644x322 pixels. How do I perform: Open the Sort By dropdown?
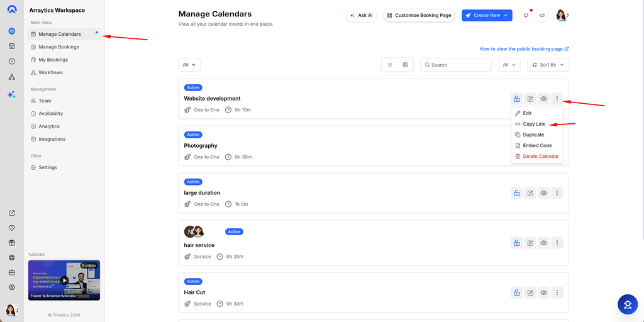(548, 65)
